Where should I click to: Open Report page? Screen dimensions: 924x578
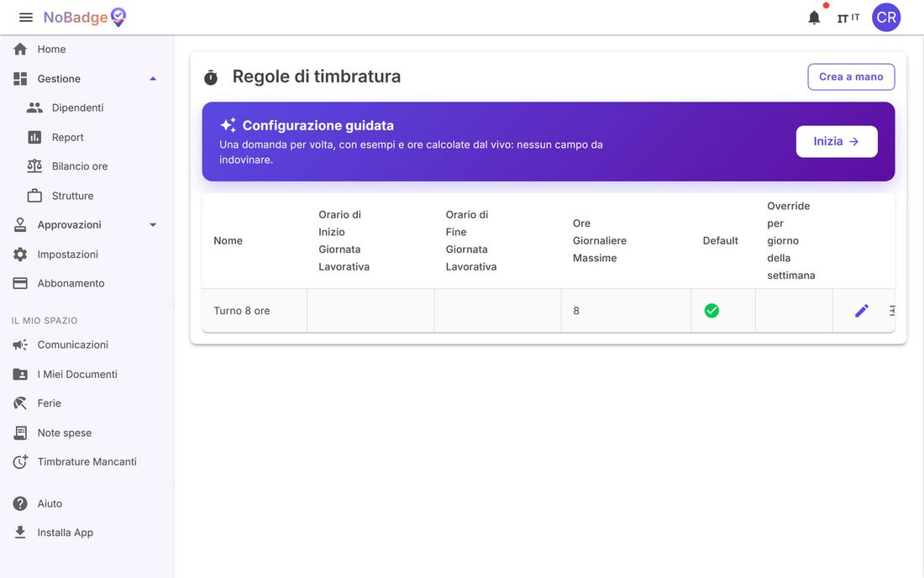pyautogui.click(x=87, y=137)
